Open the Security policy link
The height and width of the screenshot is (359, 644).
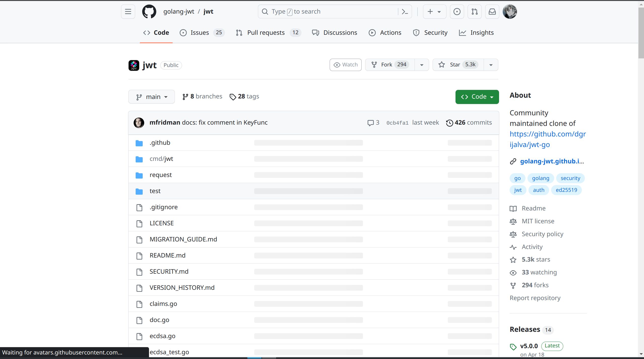click(x=542, y=234)
